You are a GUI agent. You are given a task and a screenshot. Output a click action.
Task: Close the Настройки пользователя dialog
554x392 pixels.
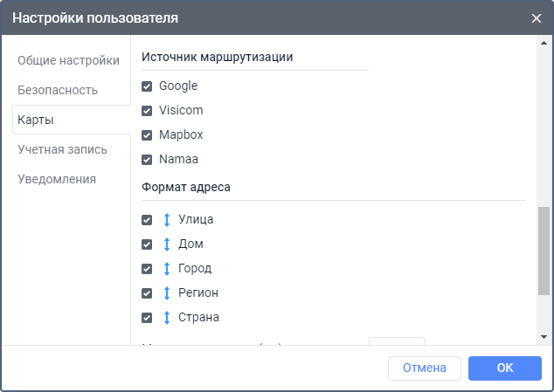[537, 17]
